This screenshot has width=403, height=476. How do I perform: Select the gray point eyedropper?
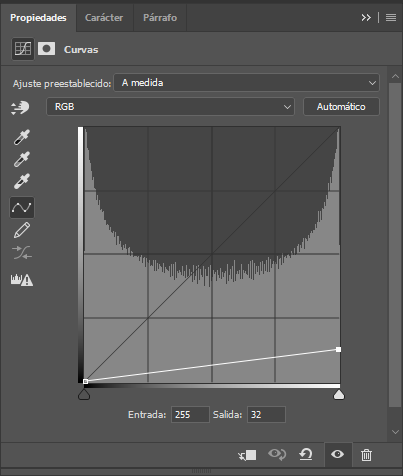tap(22, 159)
